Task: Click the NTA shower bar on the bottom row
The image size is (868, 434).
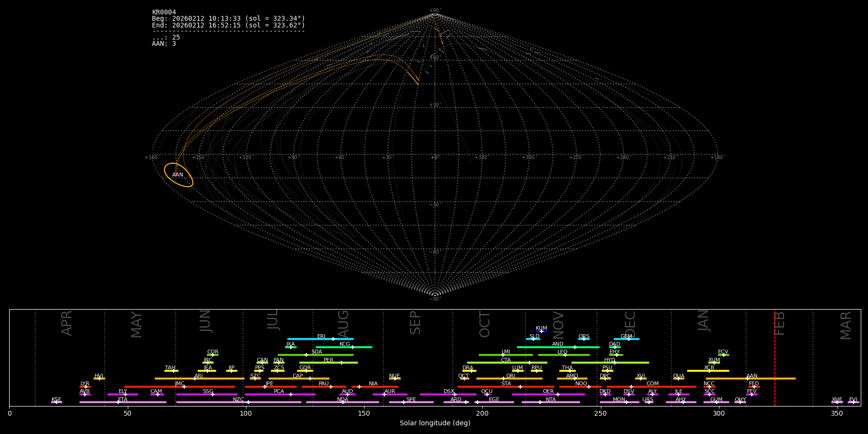Action: click(551, 402)
